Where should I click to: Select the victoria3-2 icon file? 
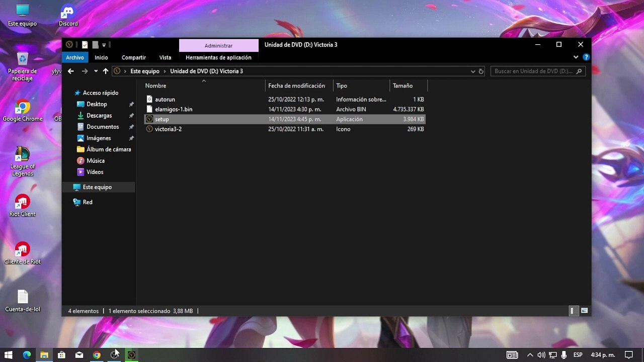pos(285,129)
